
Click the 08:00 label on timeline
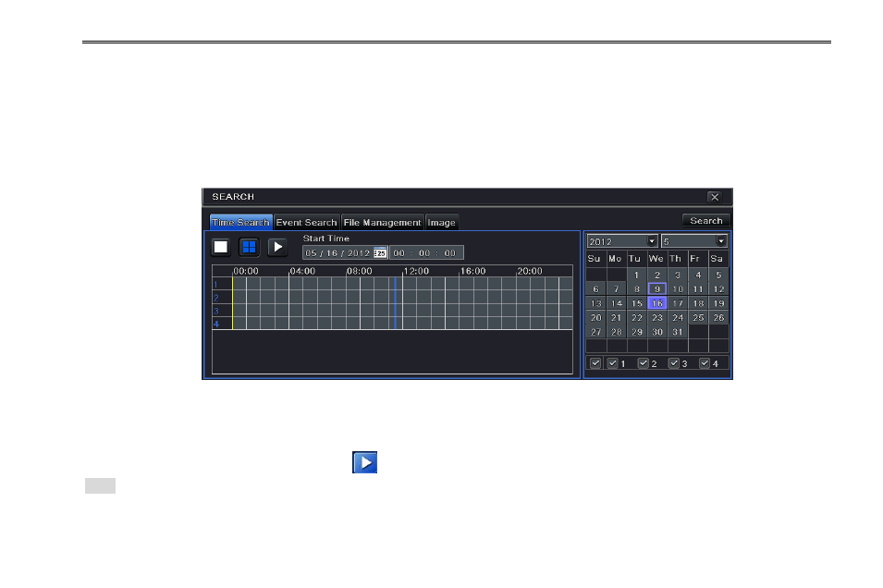(360, 271)
